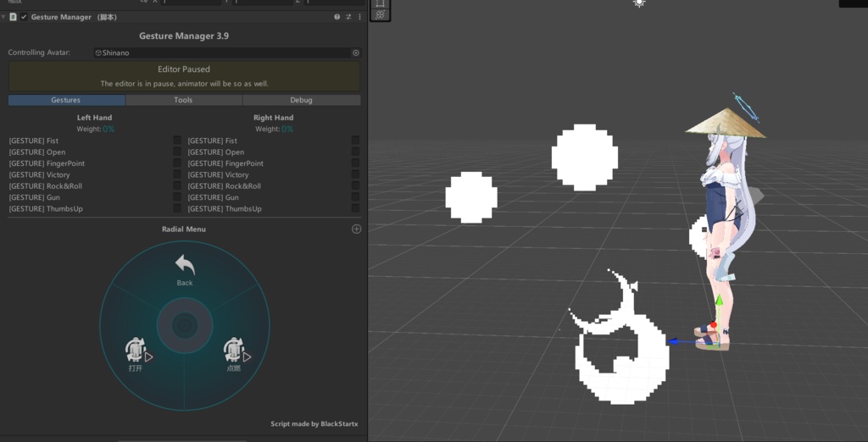Enable Right Hand Open gesture checkbox
The image size is (868, 442).
[x=355, y=152]
